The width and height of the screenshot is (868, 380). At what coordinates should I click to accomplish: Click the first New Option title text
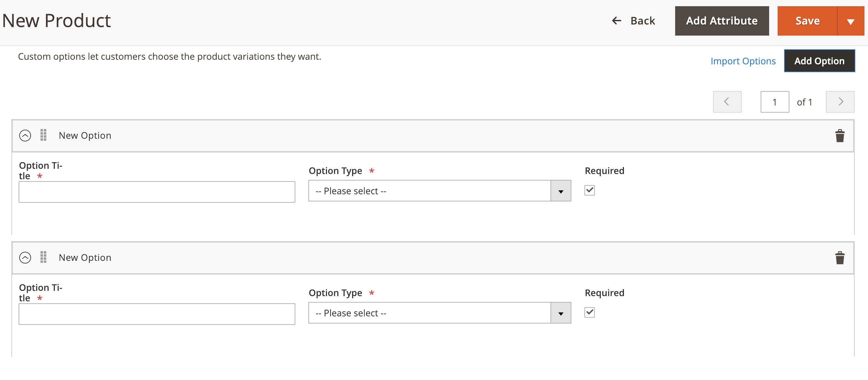click(x=85, y=135)
